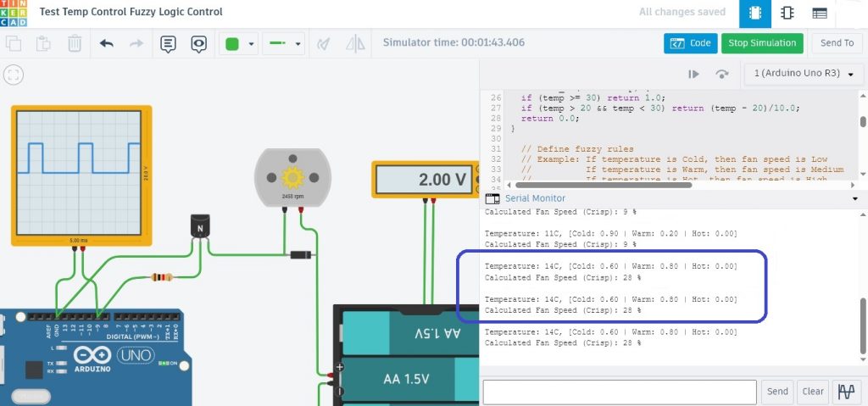The image size is (868, 406).
Task: Clear the Serial Monitor output
Action: pyautogui.click(x=813, y=392)
